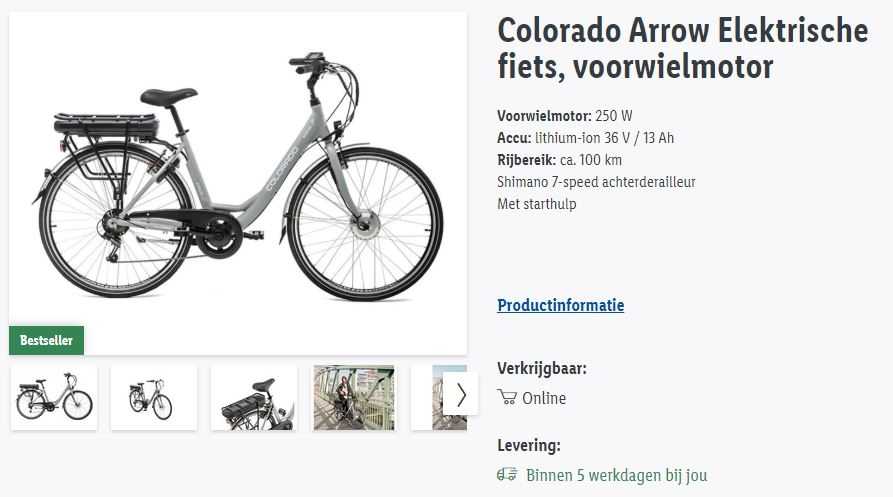Select thumbnail showing rear battery close-up
Viewport: 893px width, 497px height.
254,398
